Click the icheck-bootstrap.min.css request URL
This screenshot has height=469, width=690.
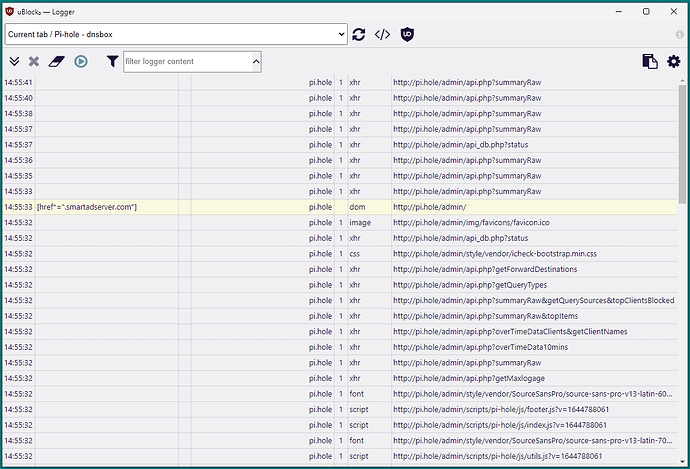click(495, 254)
